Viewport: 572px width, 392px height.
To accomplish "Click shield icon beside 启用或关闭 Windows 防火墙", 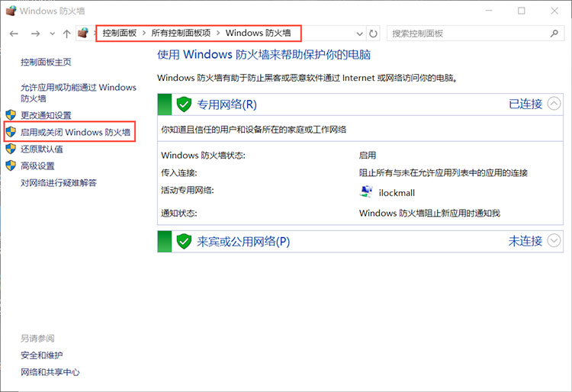I will click(11, 132).
